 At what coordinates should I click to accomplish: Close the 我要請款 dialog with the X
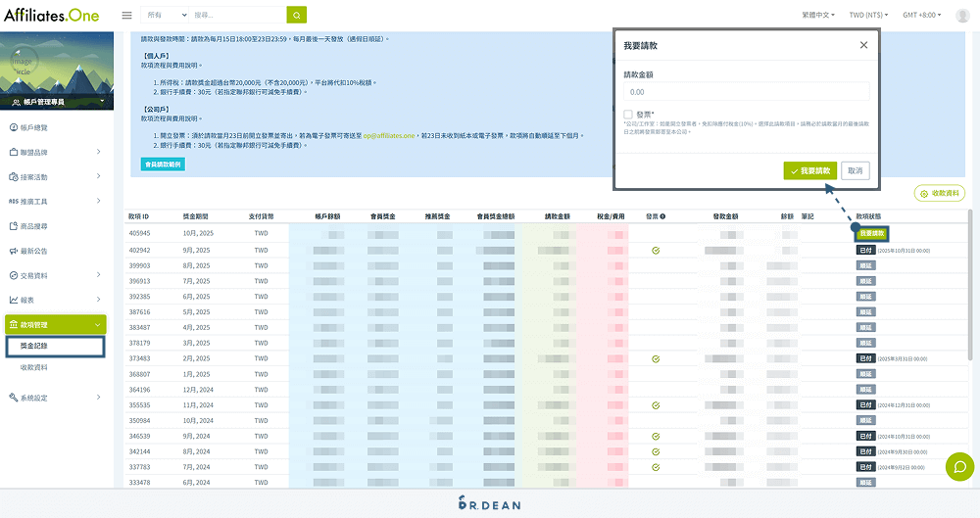click(x=863, y=45)
